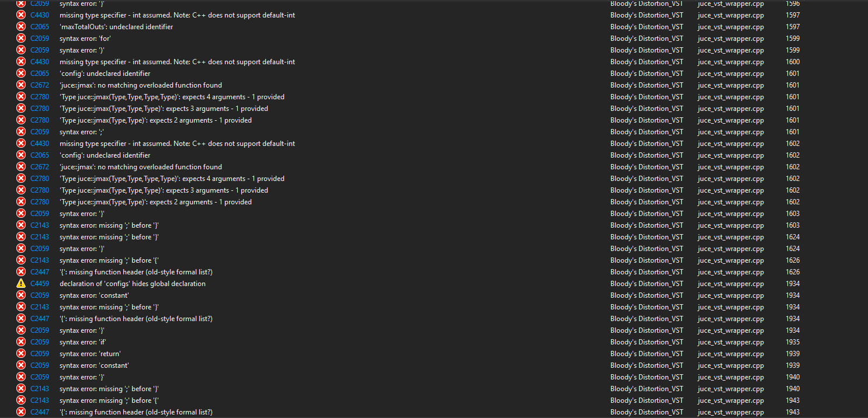Click error icon beside syntax error 'if'
868x418 pixels.
click(21, 342)
